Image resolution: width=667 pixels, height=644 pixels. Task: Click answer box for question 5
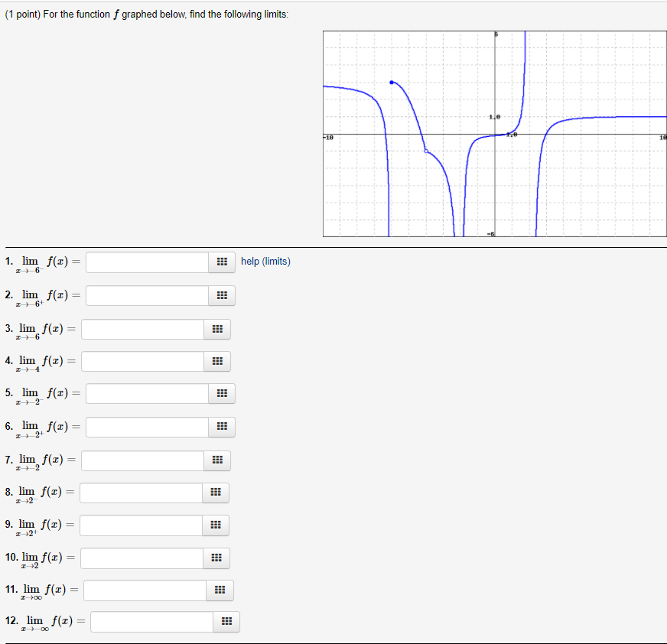coord(146,393)
